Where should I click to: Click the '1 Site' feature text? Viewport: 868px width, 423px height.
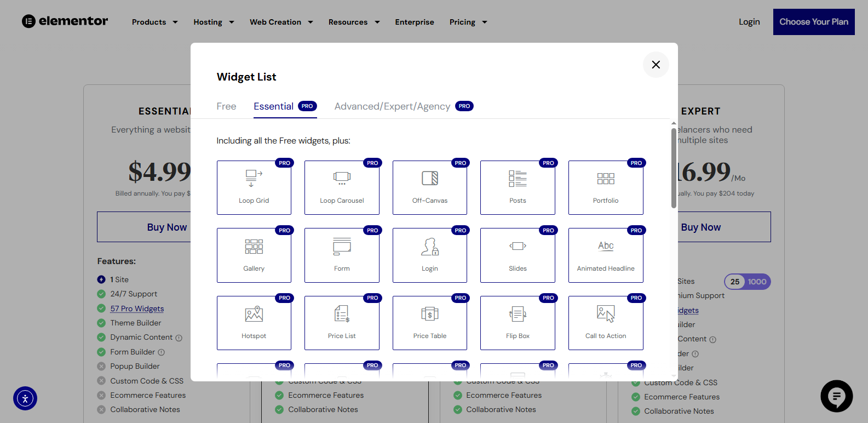(x=119, y=279)
